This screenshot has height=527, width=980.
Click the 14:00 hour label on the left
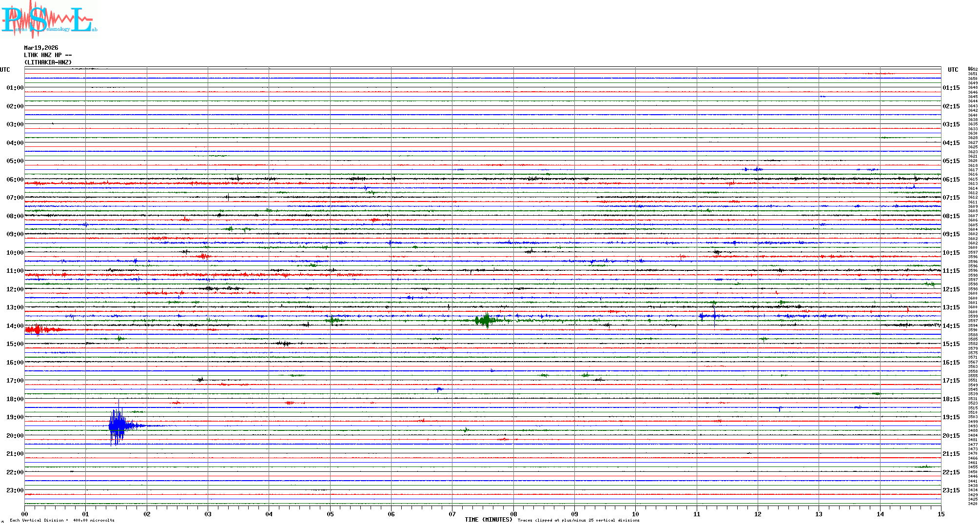[15, 326]
